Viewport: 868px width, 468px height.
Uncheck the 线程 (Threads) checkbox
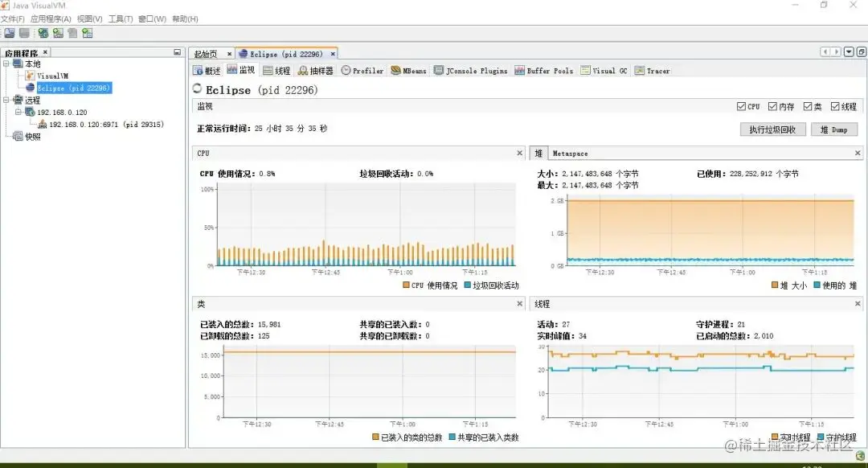(x=835, y=106)
